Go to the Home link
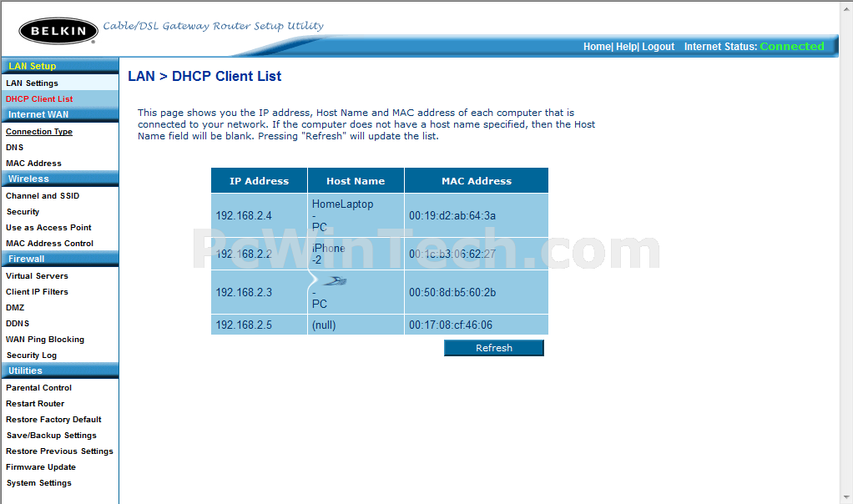Viewport: 853px width, 504px height. [597, 47]
